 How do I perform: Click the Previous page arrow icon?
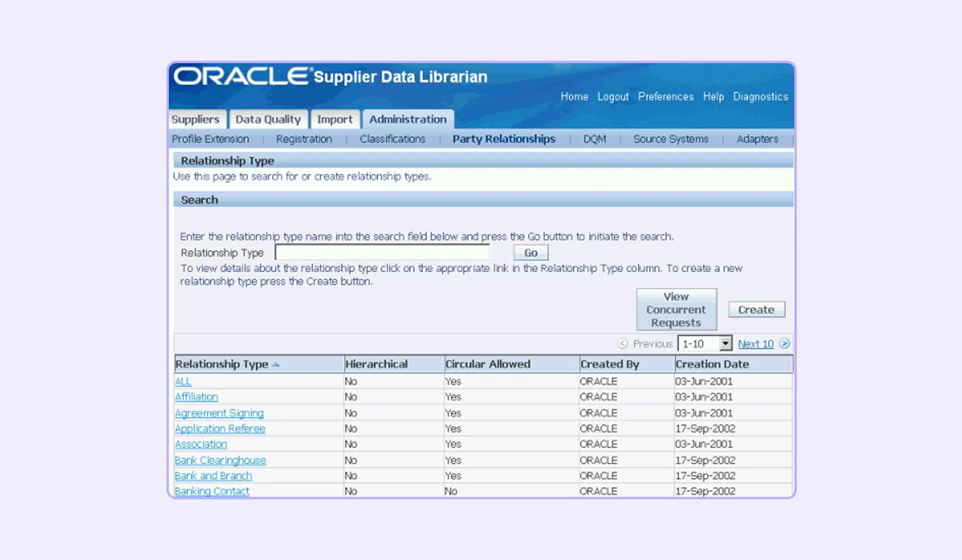623,344
